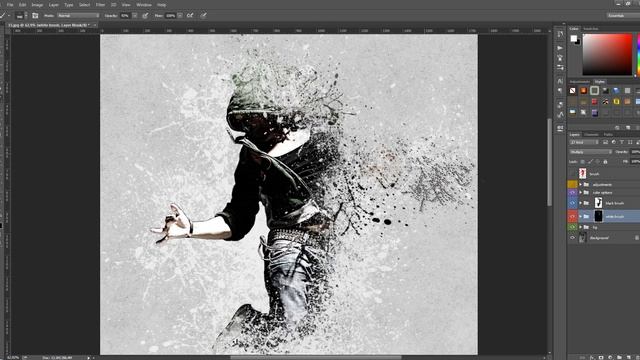Viewport: 640px width, 360px height.
Task: Set the foreground color swatch
Action: point(573,38)
